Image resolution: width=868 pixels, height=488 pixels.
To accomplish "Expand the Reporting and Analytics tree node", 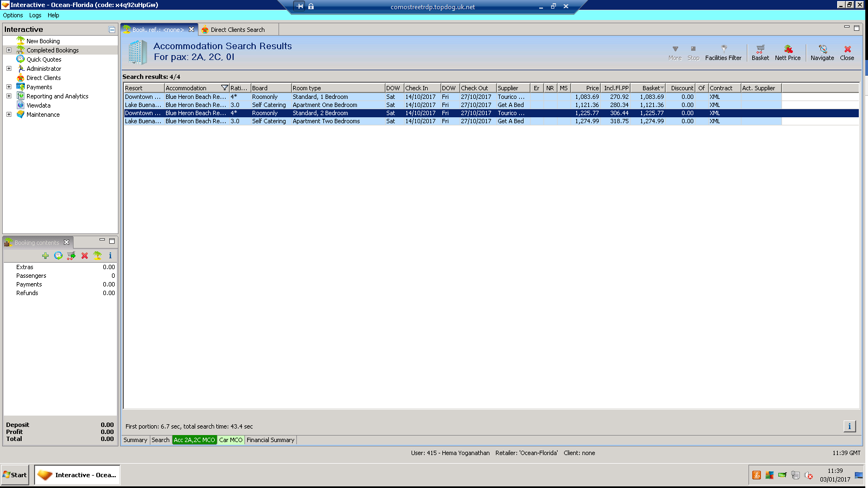I will (9, 96).
